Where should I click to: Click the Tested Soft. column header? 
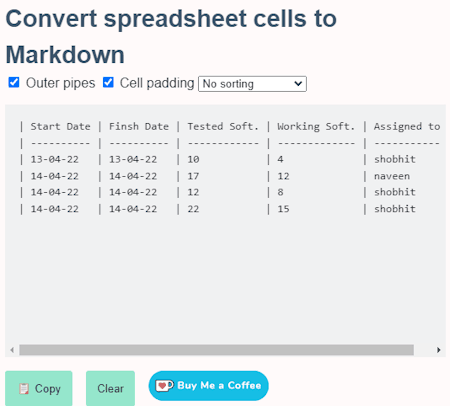click(x=223, y=127)
